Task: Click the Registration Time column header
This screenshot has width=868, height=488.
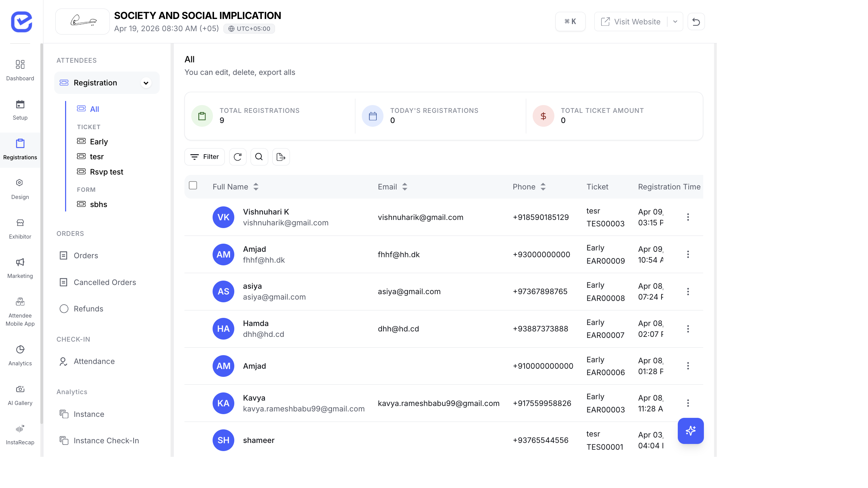Action: (669, 187)
